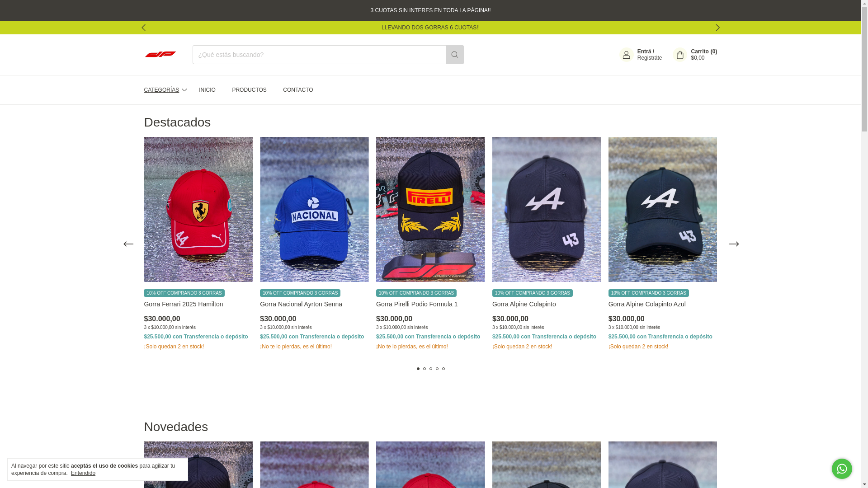The height and width of the screenshot is (488, 868).
Task: Open the Productos menu item
Action: [249, 90]
